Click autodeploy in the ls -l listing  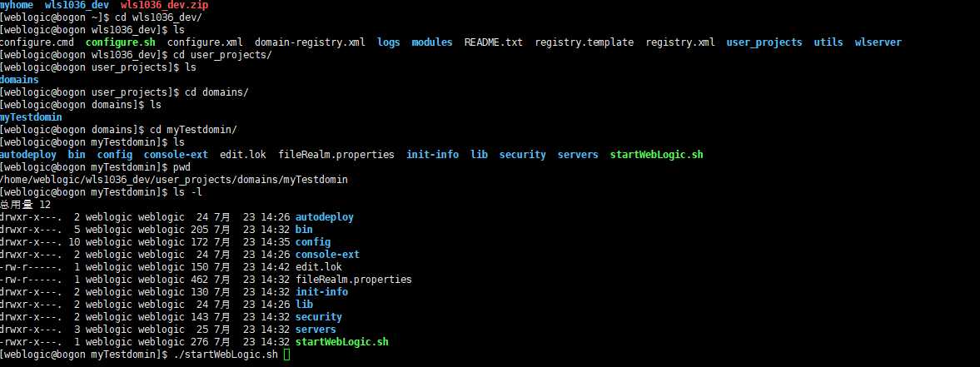[325, 217]
